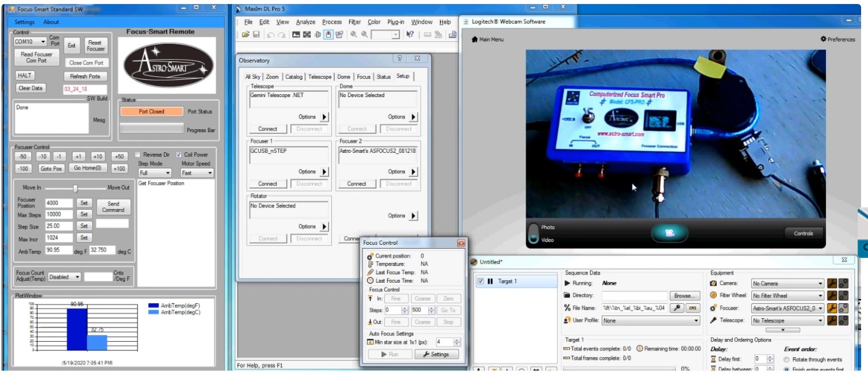Click the Focuser Position input field
The width and height of the screenshot is (868, 374).
pyautogui.click(x=59, y=203)
